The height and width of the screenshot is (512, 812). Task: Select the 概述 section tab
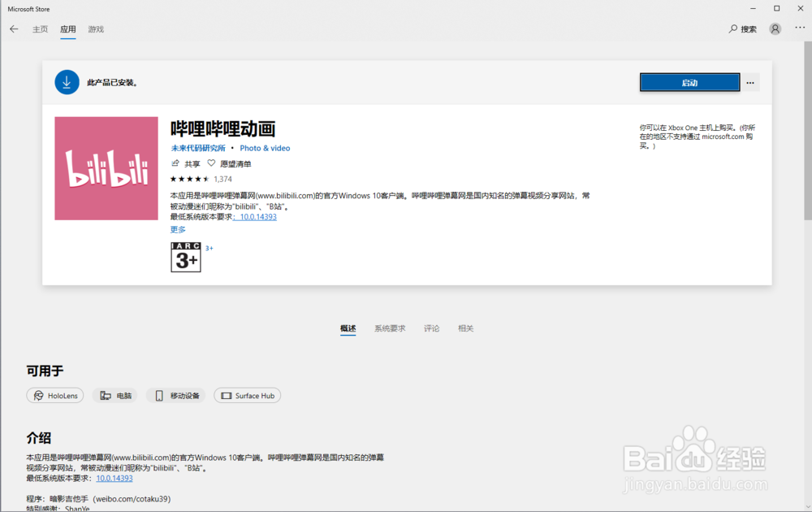click(348, 328)
